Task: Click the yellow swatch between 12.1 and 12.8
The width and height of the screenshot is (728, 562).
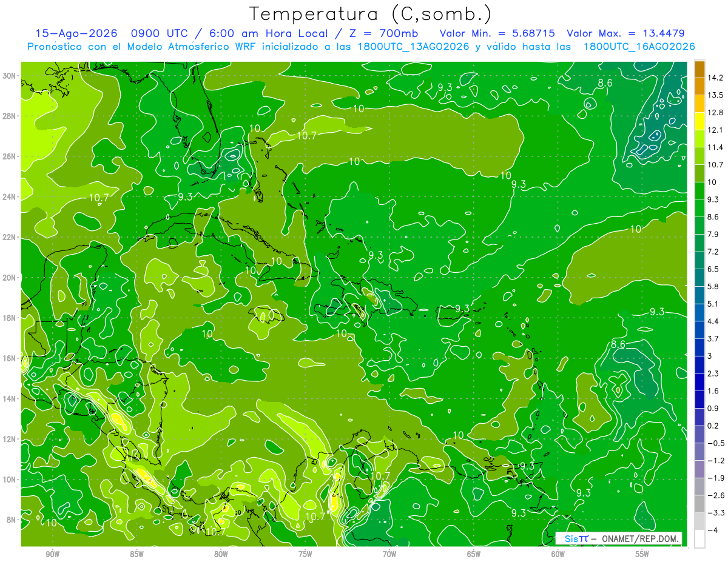Action: tap(699, 121)
